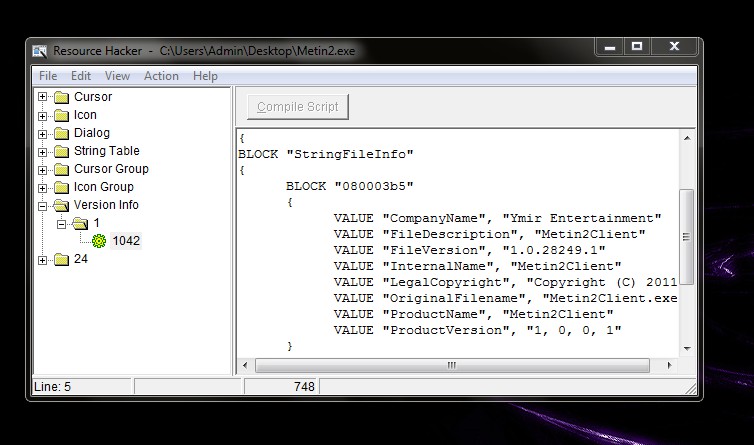The image size is (754, 445).
Task: Click the CompanyName value line
Action: click(497, 218)
